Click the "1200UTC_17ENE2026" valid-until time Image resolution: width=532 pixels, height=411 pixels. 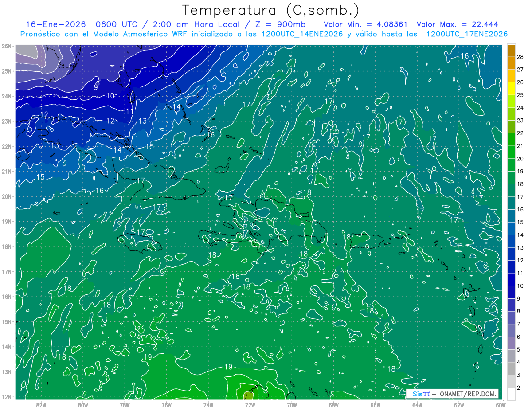click(467, 34)
